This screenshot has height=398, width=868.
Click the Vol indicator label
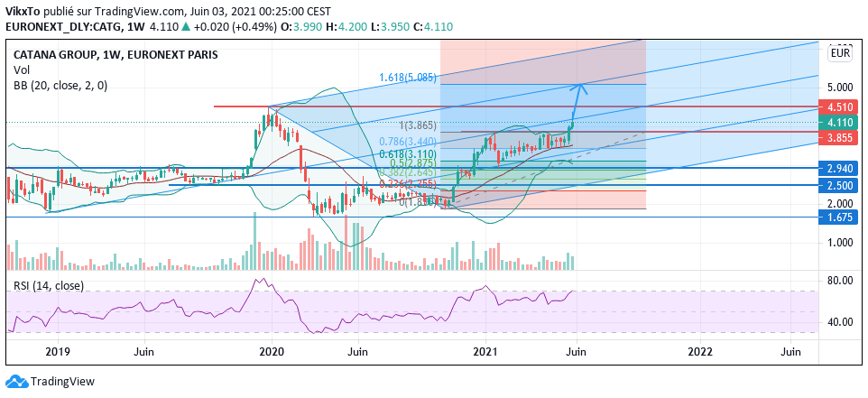(x=21, y=69)
